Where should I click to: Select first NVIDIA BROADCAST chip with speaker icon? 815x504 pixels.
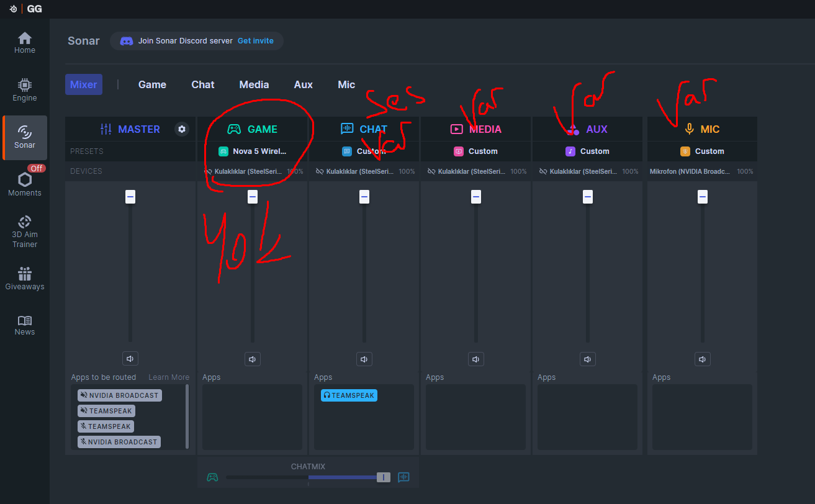120,395
